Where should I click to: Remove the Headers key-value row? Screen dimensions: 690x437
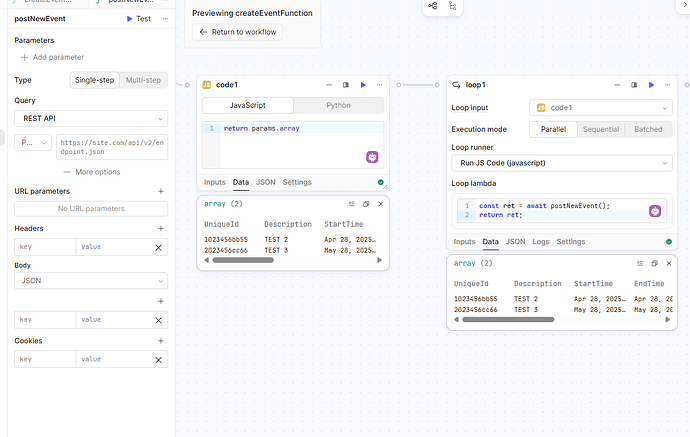[159, 247]
